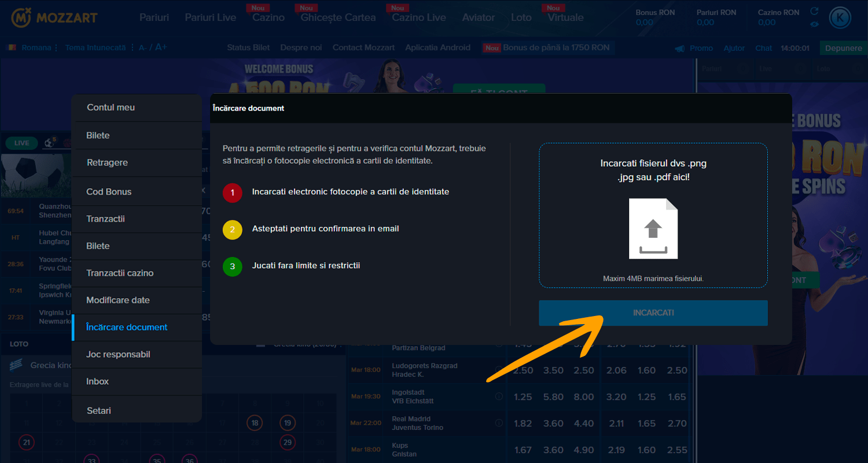Screen dimensions: 868x463
Task: Switch to Tema Intunecată theme
Action: [x=95, y=47]
